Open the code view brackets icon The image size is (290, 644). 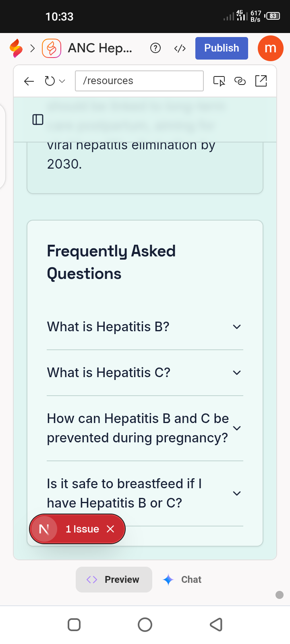pos(180,48)
